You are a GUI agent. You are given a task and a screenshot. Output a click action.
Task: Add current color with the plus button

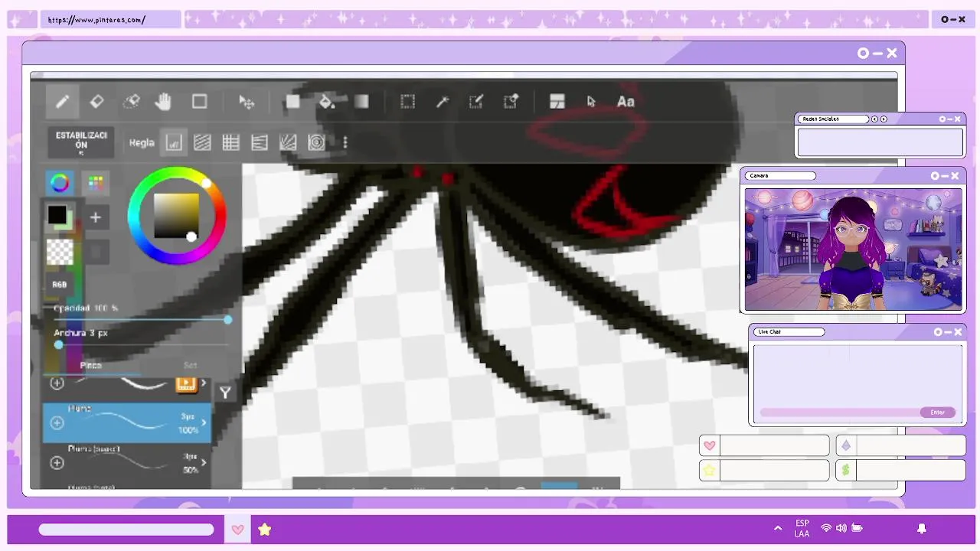(x=96, y=217)
